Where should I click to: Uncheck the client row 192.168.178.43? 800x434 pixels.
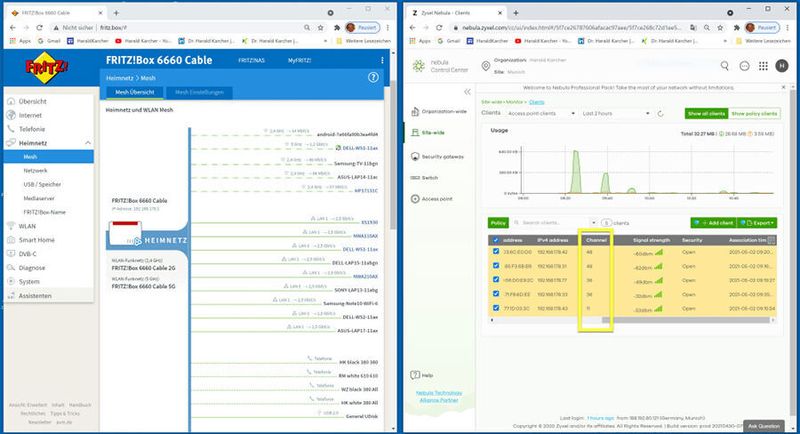[496, 308]
